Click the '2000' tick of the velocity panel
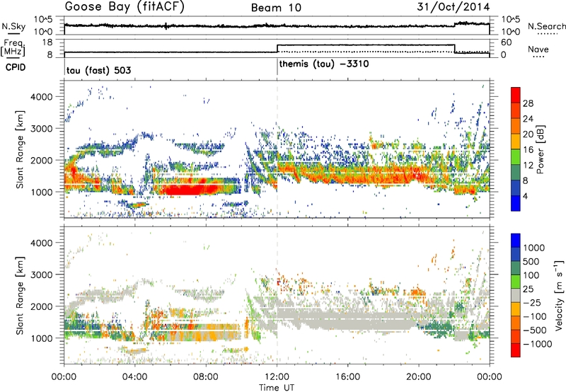 click(41, 306)
